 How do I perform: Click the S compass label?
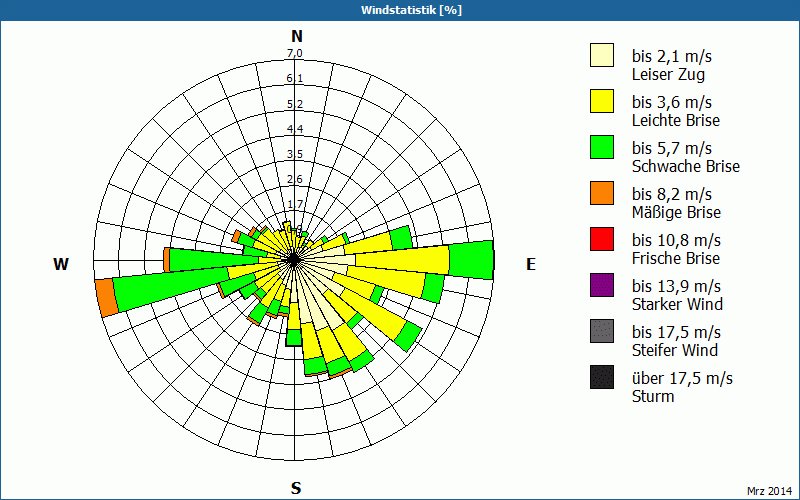(x=296, y=488)
